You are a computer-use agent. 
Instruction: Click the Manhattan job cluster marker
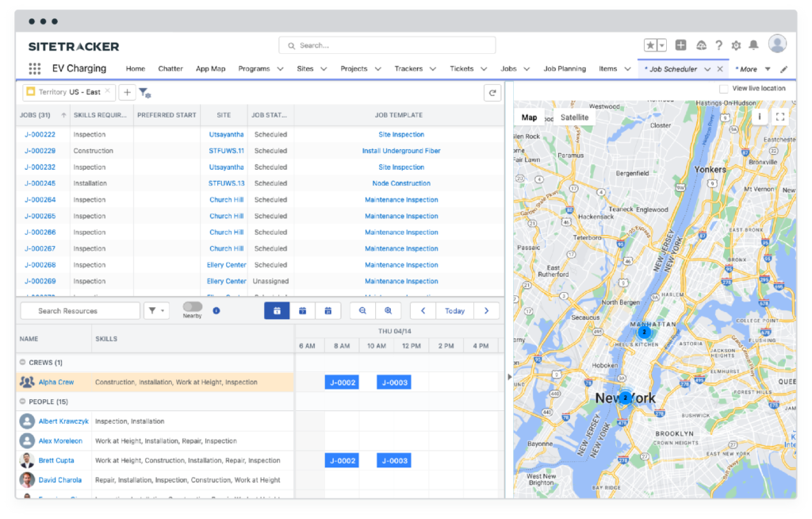644,331
